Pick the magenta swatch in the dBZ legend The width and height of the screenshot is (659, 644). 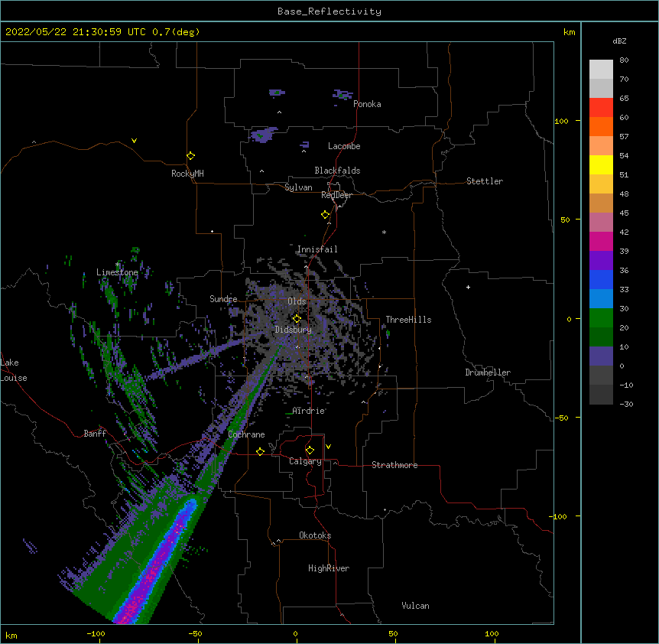pos(601,241)
